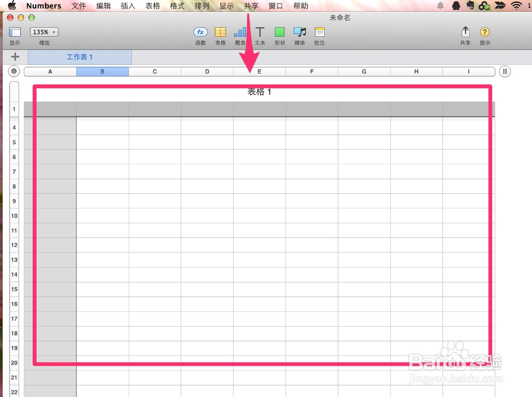Open the 排列 menu
Screen dimensions: 532x397
(x=202, y=6)
